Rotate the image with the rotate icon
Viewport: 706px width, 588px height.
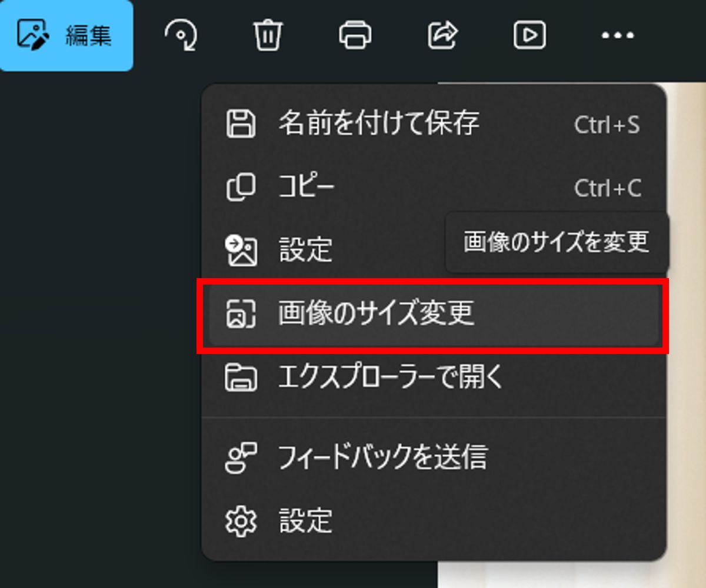coord(181,35)
